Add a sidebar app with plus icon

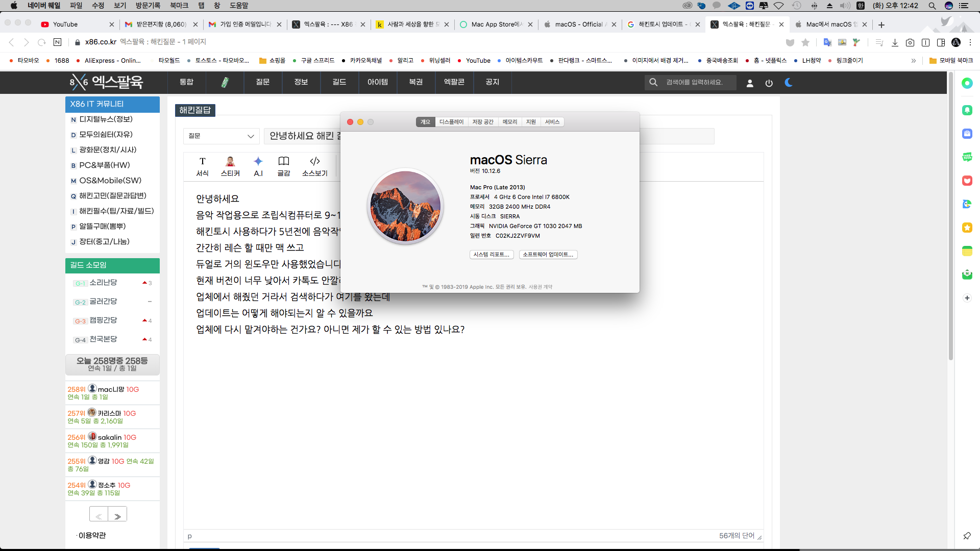pos(967,298)
